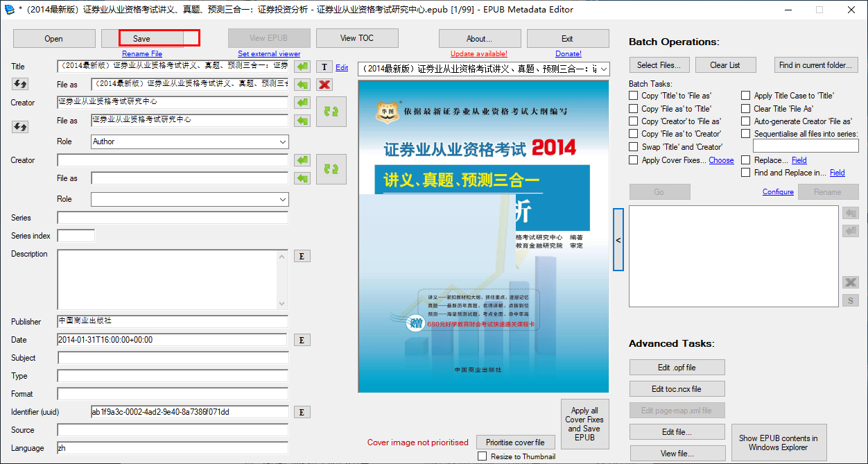This screenshot has width=868, height=464.
Task: Click the Edit file... button
Action: coord(677,432)
